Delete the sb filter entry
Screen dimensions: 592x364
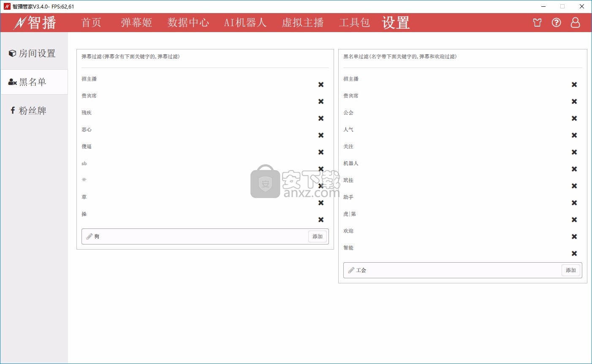(321, 169)
